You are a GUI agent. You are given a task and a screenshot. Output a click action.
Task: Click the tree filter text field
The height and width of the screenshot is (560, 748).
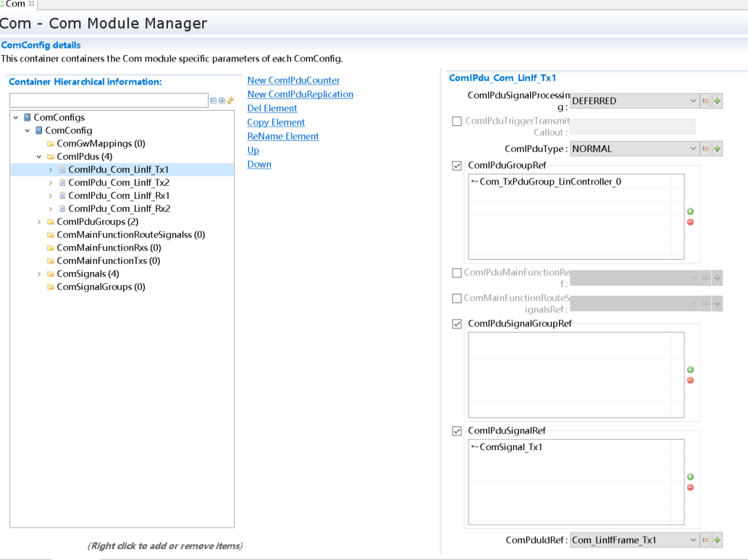[109, 101]
